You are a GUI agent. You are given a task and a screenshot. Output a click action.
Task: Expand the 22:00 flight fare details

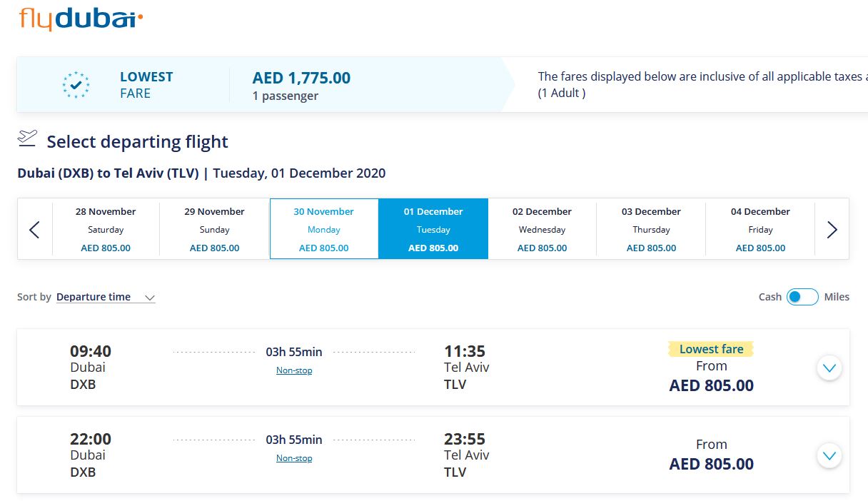tap(829, 455)
